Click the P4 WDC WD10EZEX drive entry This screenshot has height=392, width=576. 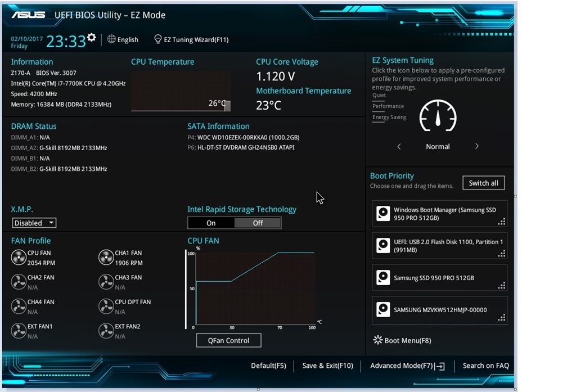click(x=243, y=137)
